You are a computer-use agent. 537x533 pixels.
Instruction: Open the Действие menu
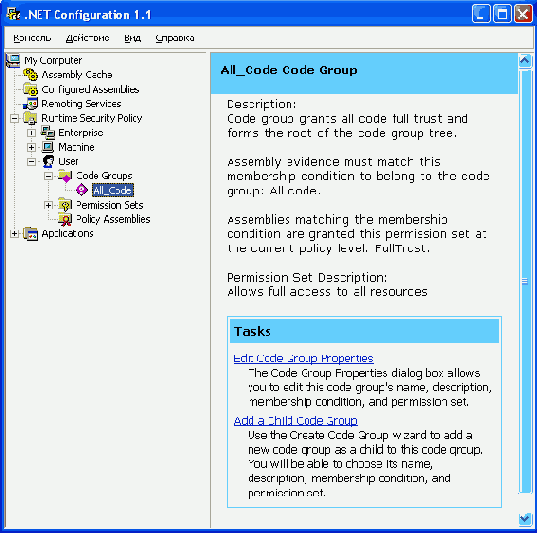[x=88, y=38]
